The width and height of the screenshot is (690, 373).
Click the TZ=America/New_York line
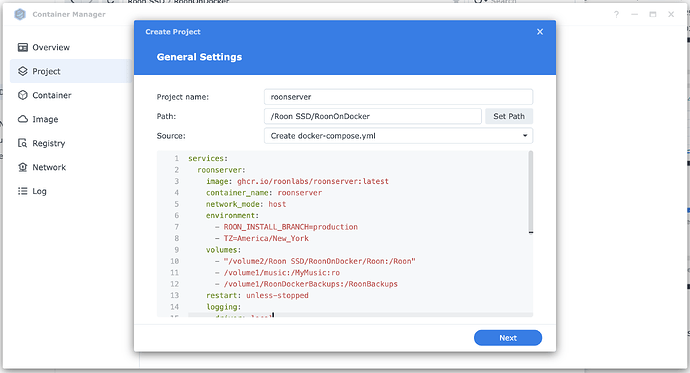tap(261, 238)
